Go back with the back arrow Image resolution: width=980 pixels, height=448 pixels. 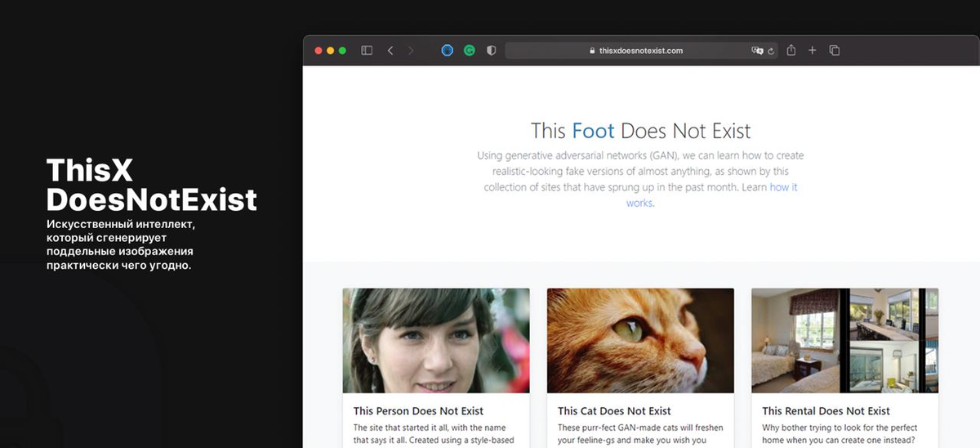point(390,51)
